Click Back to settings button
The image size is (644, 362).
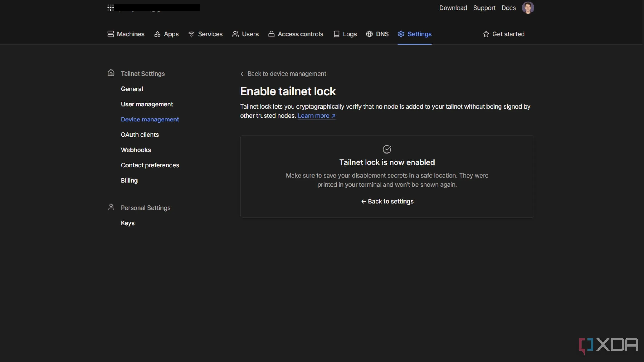[x=387, y=201]
